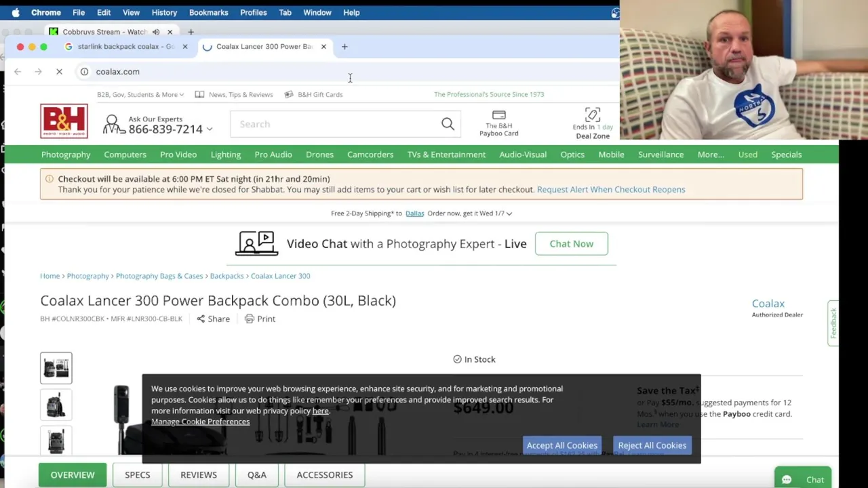Expand the B2B, Gov, Students & More dropdown
This screenshot has width=868, height=488.
pyautogui.click(x=140, y=94)
